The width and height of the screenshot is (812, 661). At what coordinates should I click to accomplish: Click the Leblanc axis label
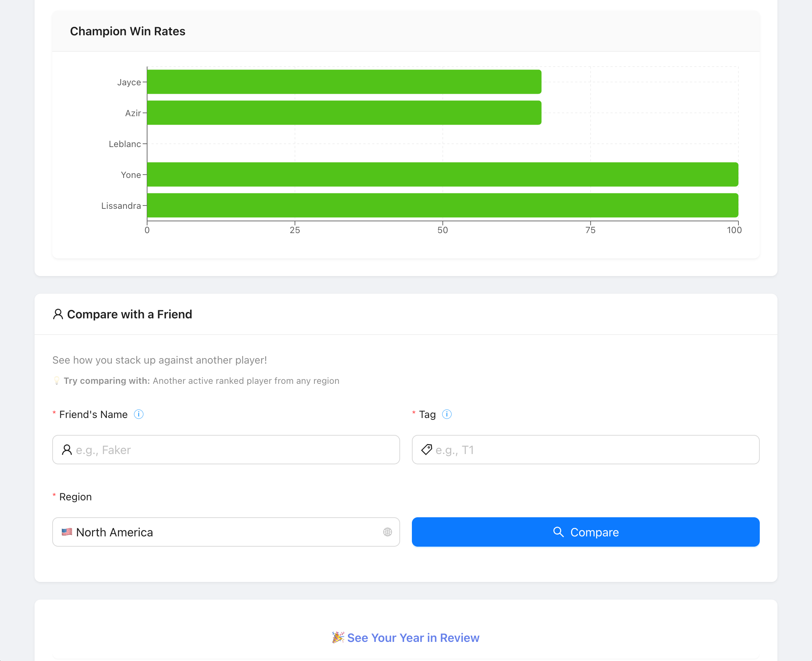125,144
